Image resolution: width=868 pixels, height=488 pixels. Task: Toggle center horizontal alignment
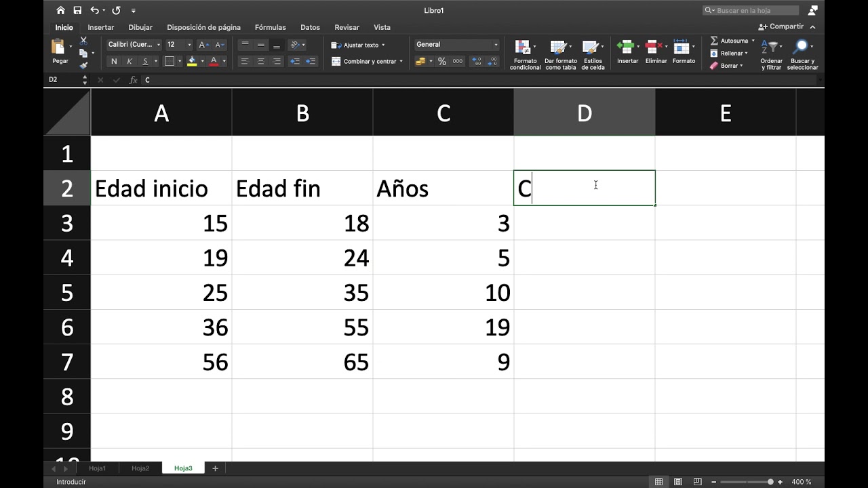260,61
